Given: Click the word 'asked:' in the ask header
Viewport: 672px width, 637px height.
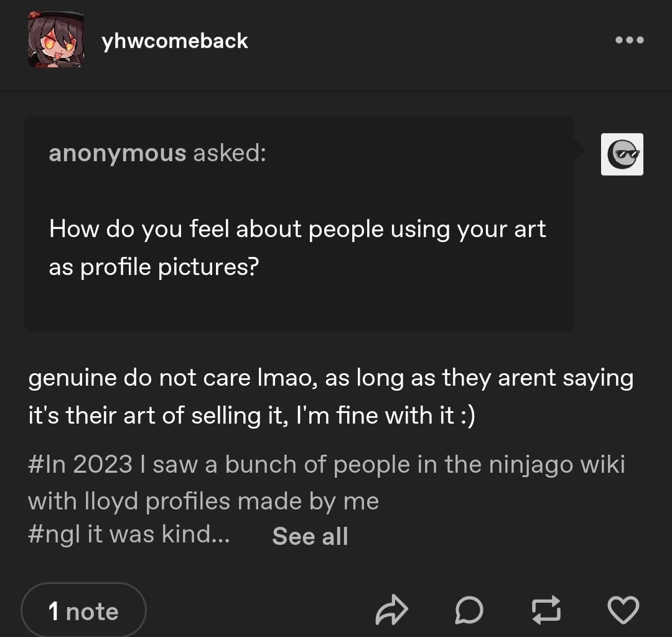Looking at the screenshot, I should [x=229, y=153].
